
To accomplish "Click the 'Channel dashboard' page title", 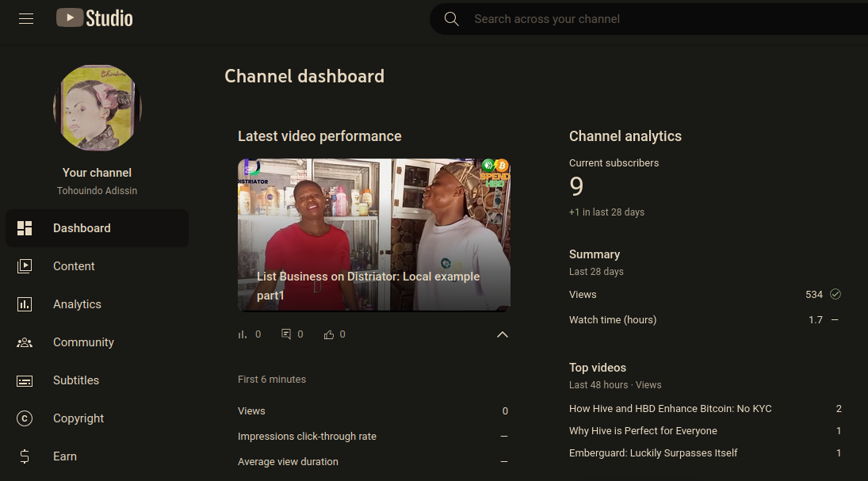I will 304,76.
